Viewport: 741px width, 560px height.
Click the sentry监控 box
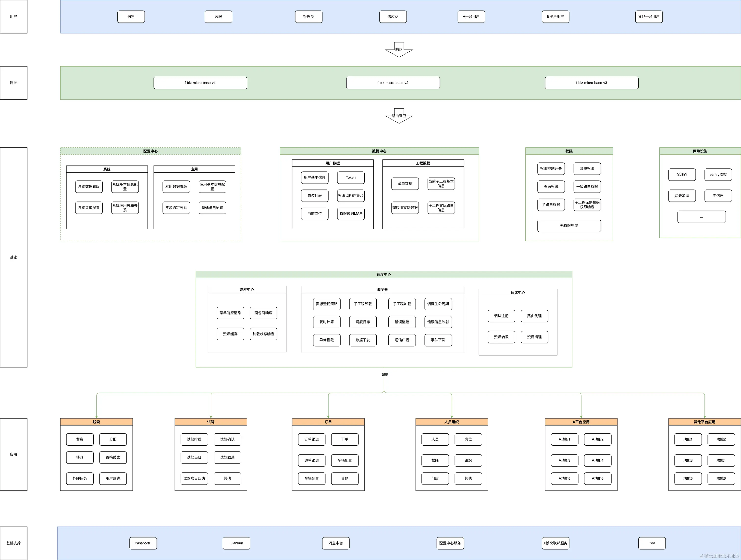[x=718, y=174]
